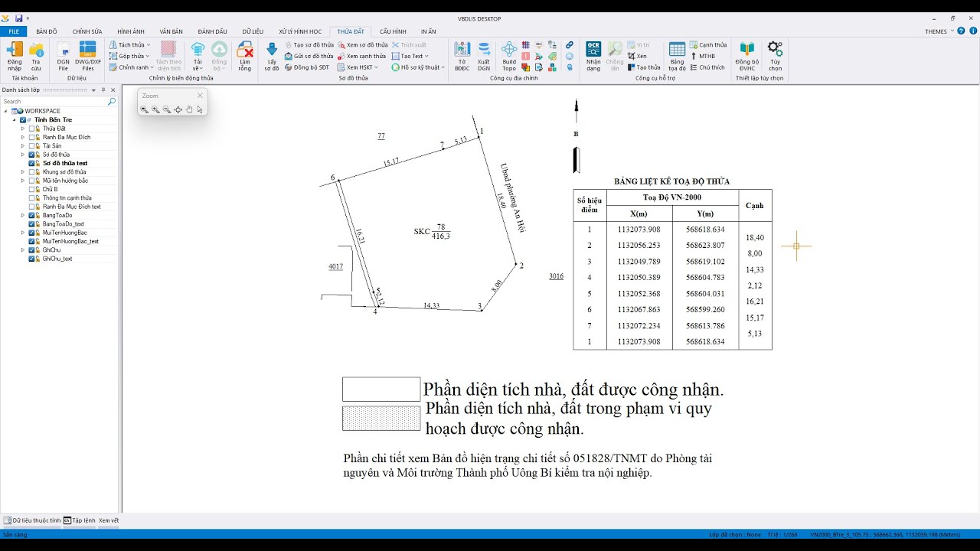The image size is (980, 551).
Task: Click the Xuất DGN export icon
Action: pyautogui.click(x=484, y=50)
